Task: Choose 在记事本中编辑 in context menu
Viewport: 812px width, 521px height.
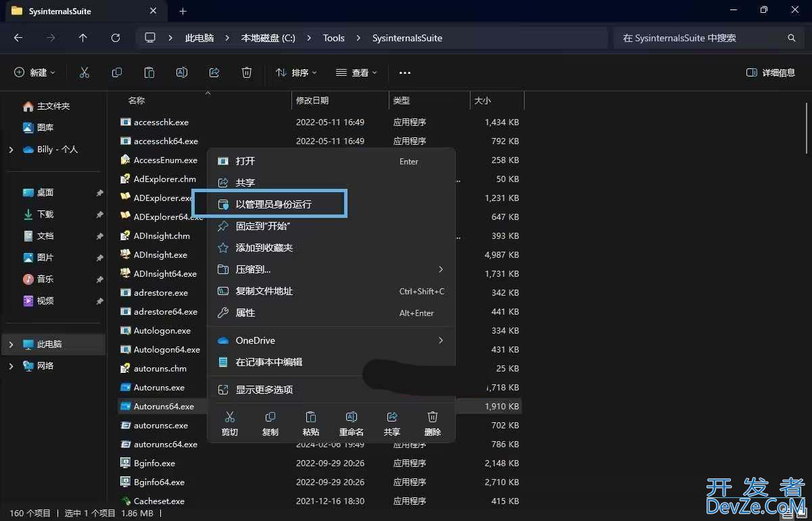Action: (x=331, y=362)
